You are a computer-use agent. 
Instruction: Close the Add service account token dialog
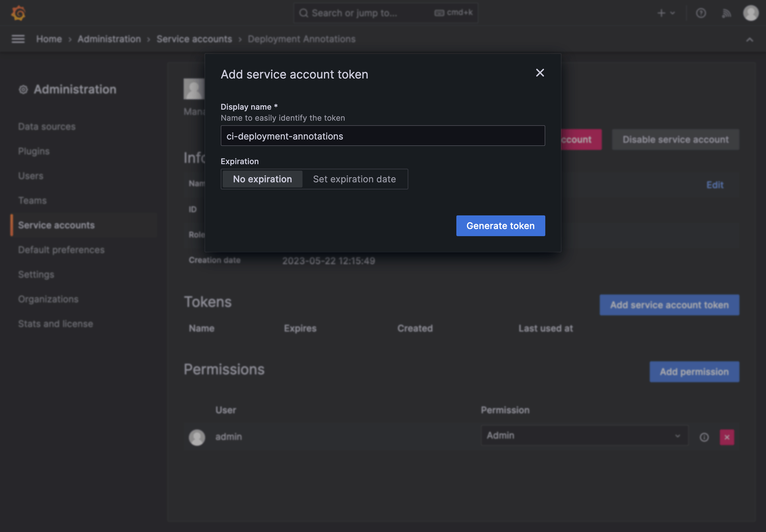pos(539,73)
